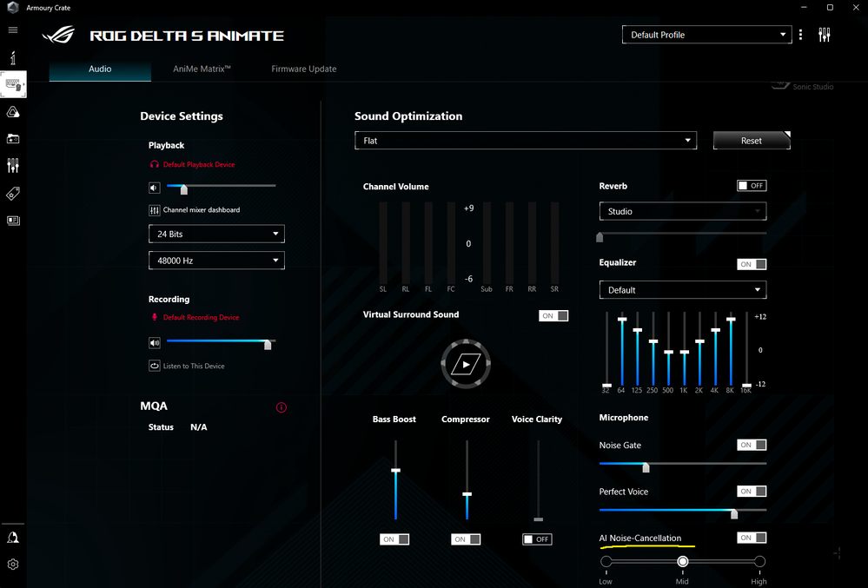Screen dimensions: 868x588
Task: Mute playback with the speaker icon
Action: (155, 188)
